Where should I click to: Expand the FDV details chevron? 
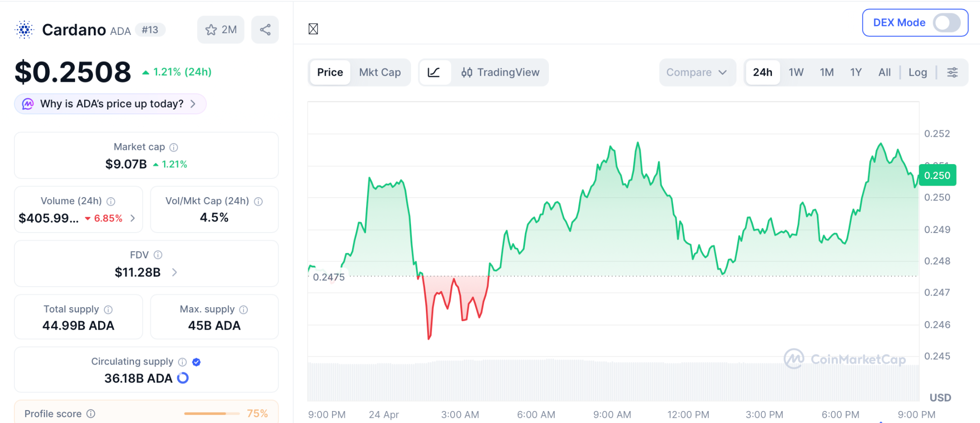174,272
